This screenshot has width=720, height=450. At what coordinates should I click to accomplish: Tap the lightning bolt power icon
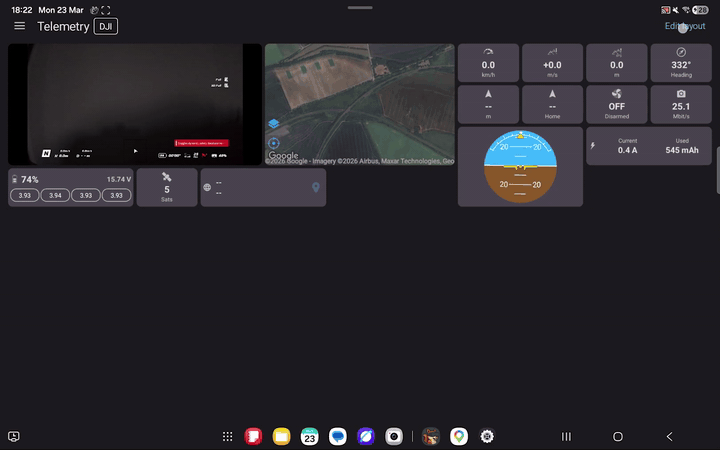pyautogui.click(x=593, y=146)
